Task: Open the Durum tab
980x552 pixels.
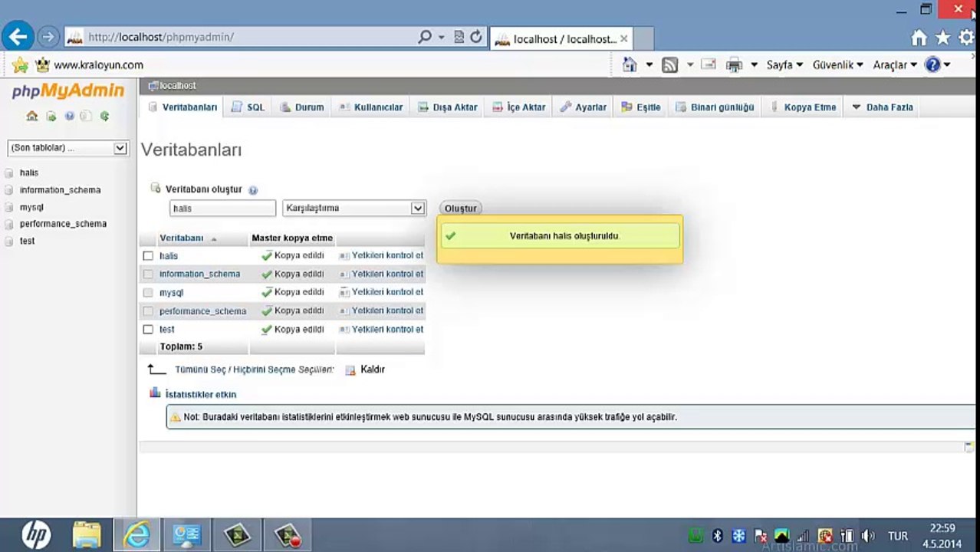Action: point(301,107)
